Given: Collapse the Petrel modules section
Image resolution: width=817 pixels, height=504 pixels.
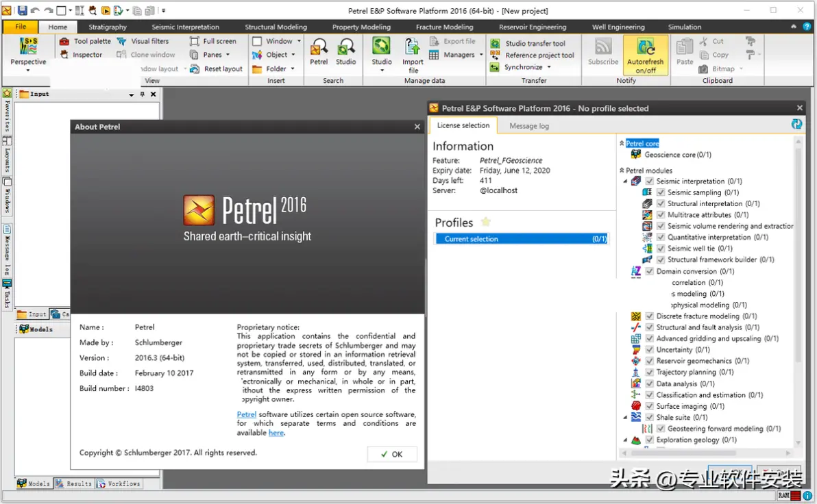Looking at the screenshot, I should point(622,171).
